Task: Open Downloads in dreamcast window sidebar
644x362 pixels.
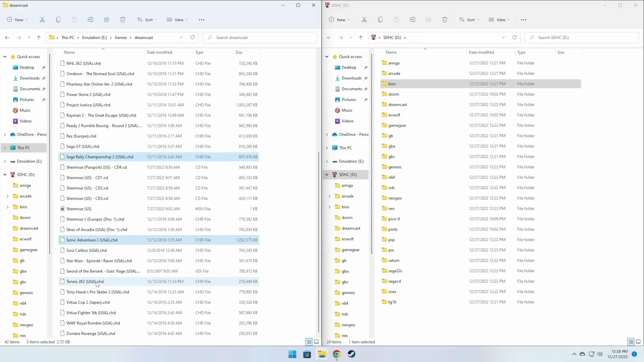Action: click(x=30, y=78)
